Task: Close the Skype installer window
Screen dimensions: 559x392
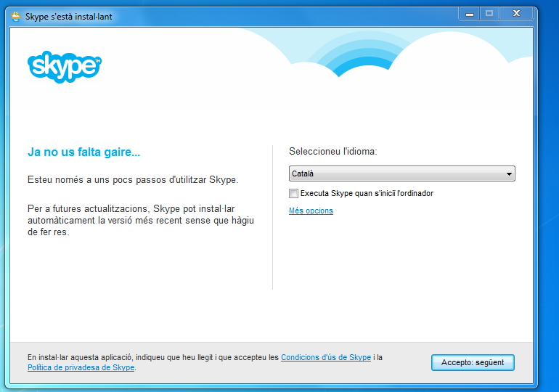Action: click(x=516, y=13)
